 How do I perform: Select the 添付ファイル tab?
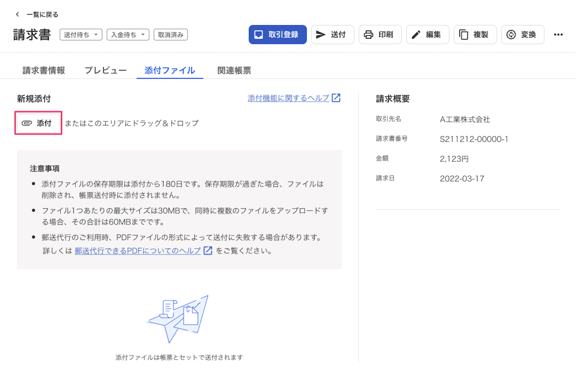tap(170, 70)
